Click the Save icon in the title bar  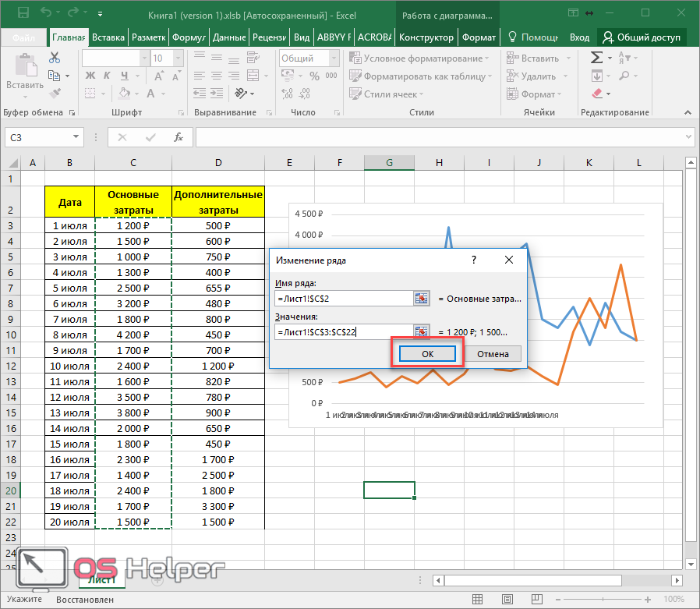pos(23,13)
